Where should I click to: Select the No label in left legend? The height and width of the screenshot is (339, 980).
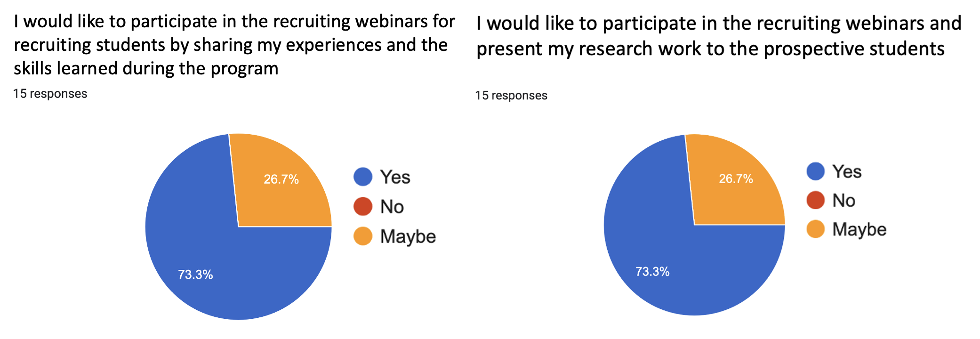(392, 207)
